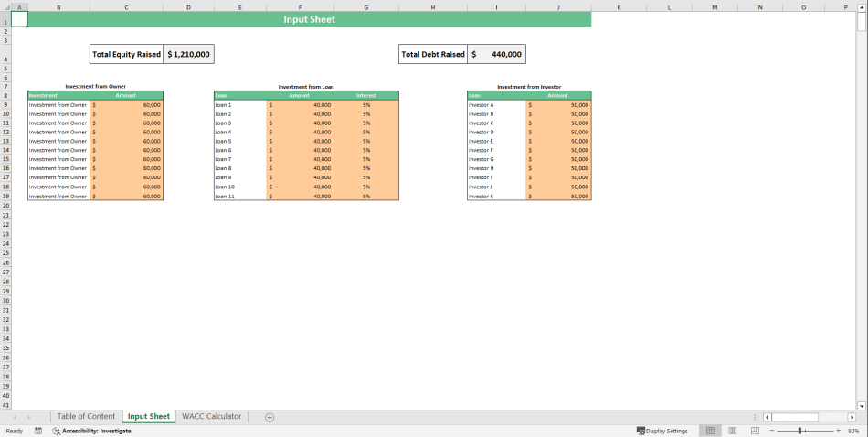Click the horizontal scrollbar right arrow
868x437 pixels.
[x=851, y=417]
